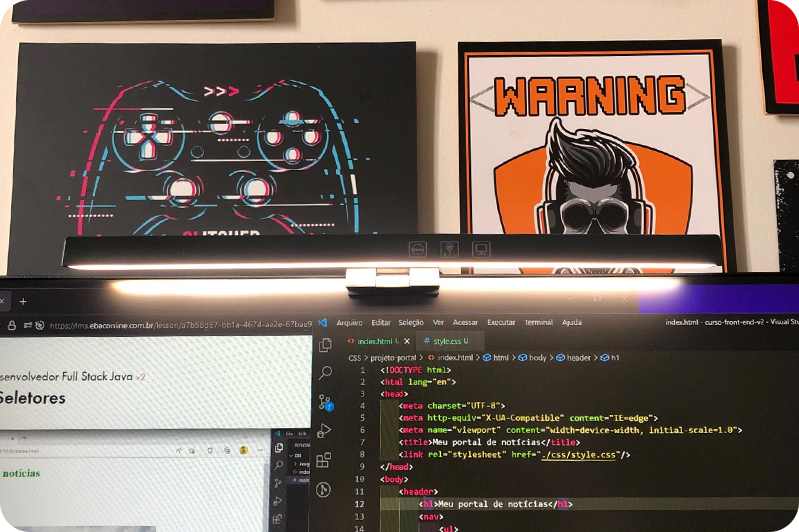Open the Terminal menu
This screenshot has width=799, height=532.
(538, 323)
